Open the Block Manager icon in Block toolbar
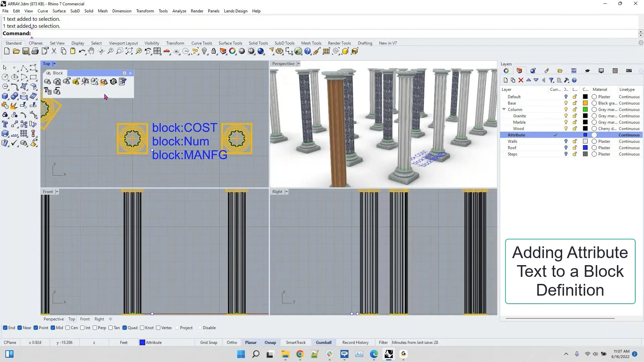Screen dimensions: 644x362 point(122,81)
